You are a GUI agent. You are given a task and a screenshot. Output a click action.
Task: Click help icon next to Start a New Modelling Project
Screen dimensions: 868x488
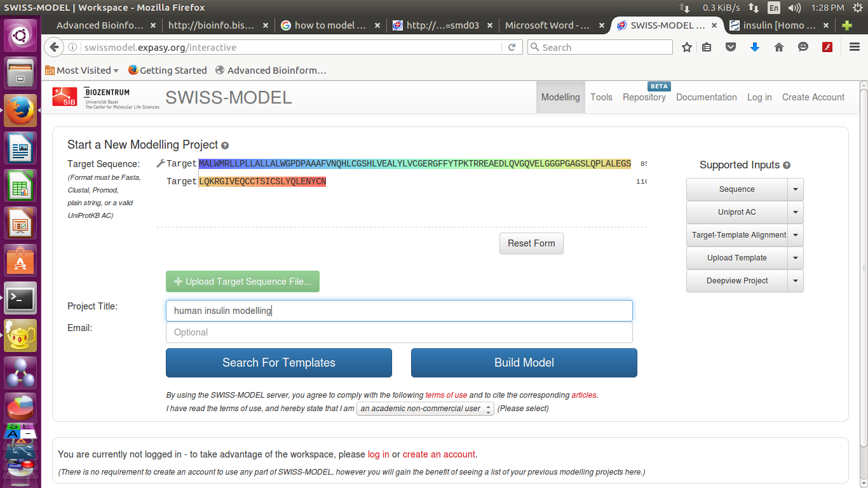225,146
